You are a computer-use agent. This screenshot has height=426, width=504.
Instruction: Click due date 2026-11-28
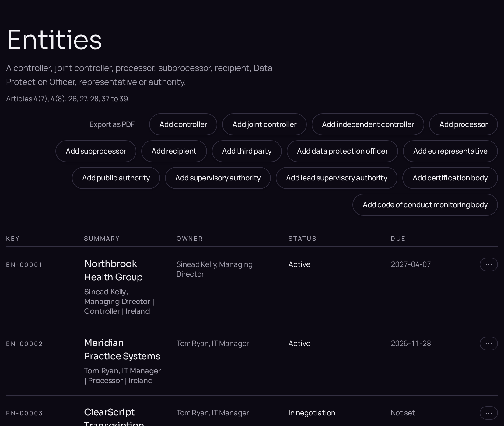tap(411, 344)
